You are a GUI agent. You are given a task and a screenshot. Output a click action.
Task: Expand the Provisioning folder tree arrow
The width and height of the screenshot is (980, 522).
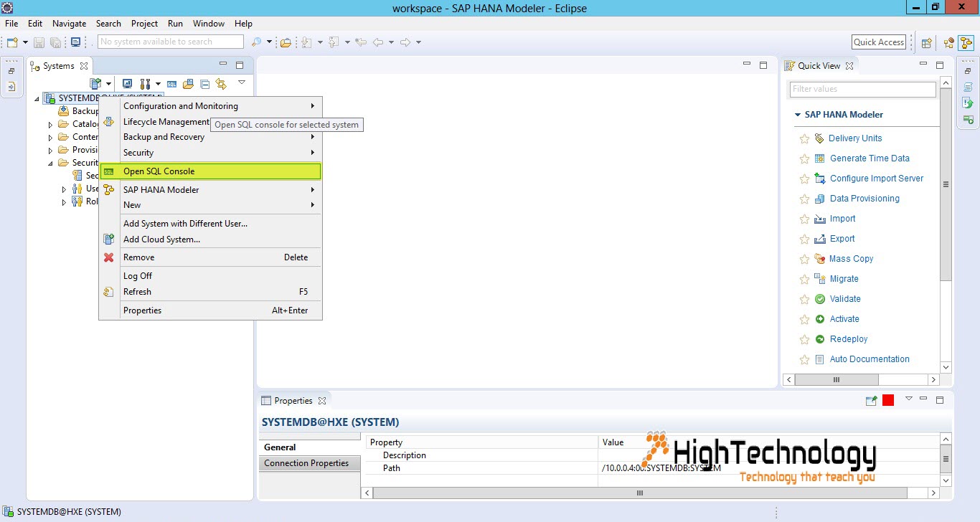(x=51, y=151)
